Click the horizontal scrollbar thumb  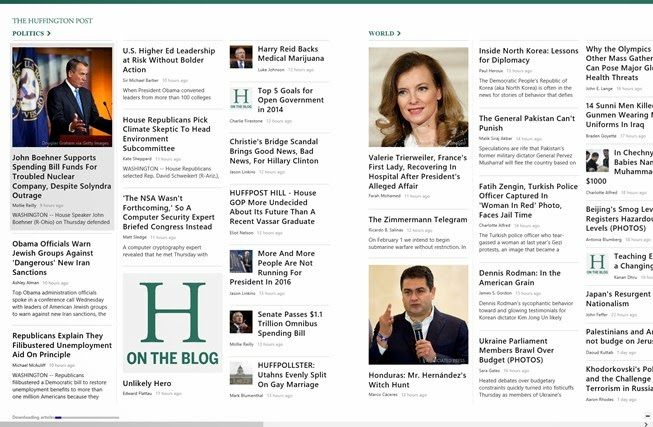(x=131, y=425)
